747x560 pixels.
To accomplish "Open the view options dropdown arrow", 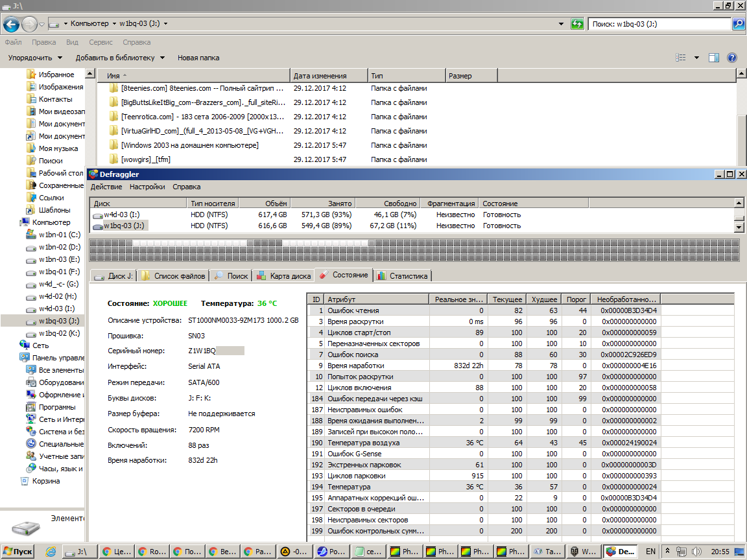I will pyautogui.click(x=696, y=58).
